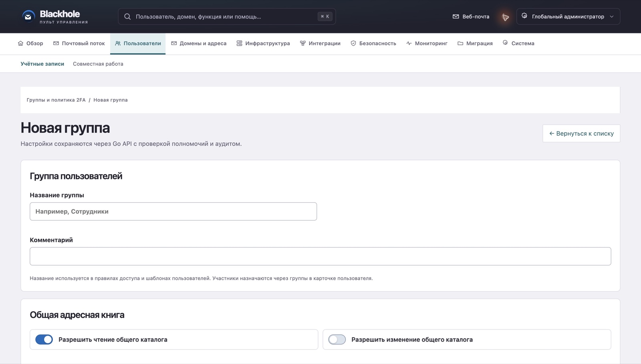Open the Домены и адреса tab
The height and width of the screenshot is (364, 641).
pyautogui.click(x=198, y=43)
